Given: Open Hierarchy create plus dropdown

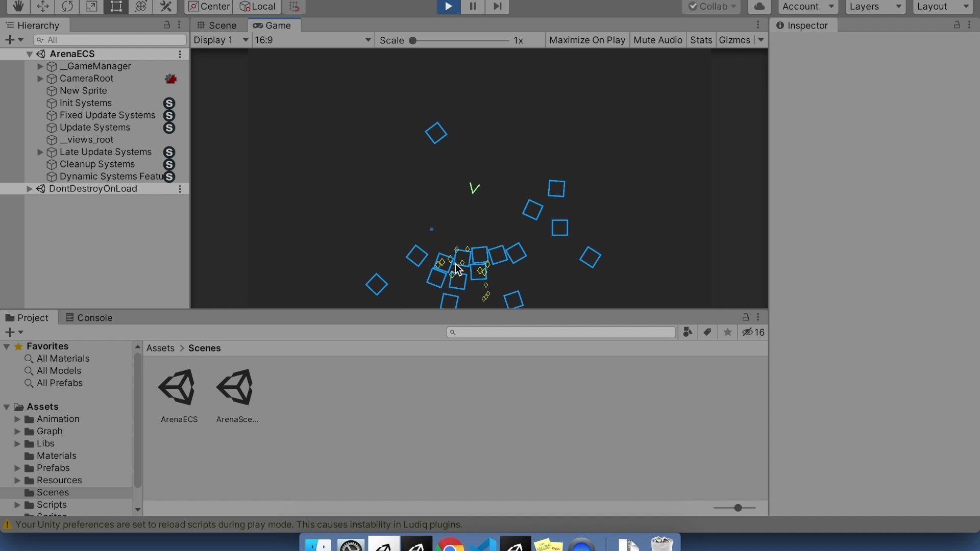Looking at the screenshot, I should [x=14, y=40].
